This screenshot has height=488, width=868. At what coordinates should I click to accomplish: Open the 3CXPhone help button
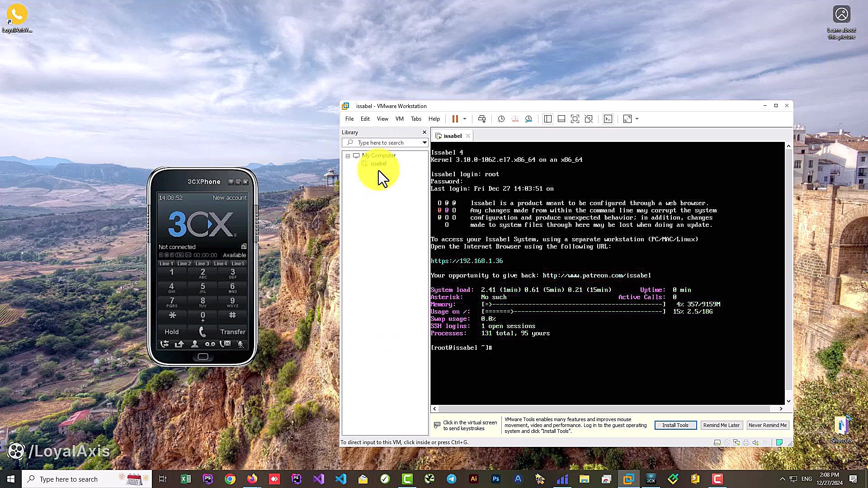231,182
